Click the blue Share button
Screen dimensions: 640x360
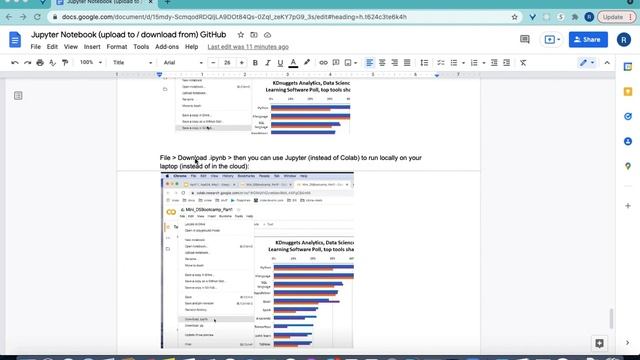pyautogui.click(x=588, y=40)
